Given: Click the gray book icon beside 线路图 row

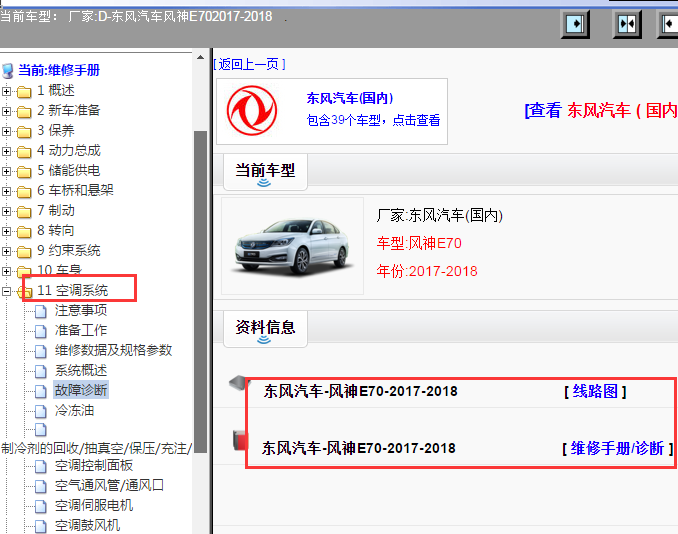Looking at the screenshot, I should 237,383.
